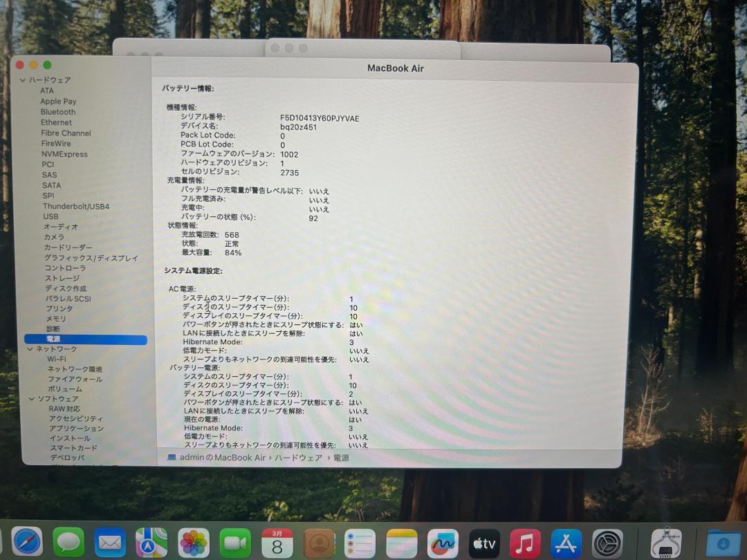The height and width of the screenshot is (560, 747).
Task: Show NVMExpress details
Action: pyautogui.click(x=64, y=153)
